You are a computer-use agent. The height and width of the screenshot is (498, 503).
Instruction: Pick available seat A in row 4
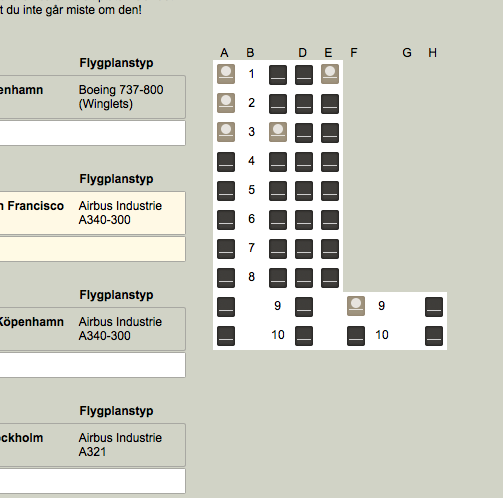coord(226,162)
